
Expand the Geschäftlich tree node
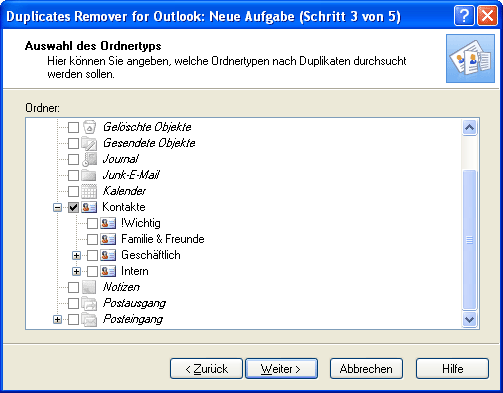76,255
